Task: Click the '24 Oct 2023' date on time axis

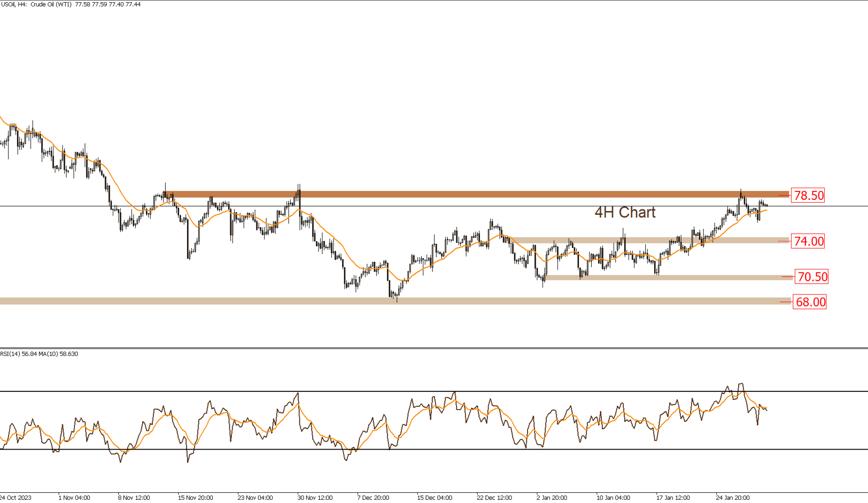Action: pyautogui.click(x=15, y=498)
